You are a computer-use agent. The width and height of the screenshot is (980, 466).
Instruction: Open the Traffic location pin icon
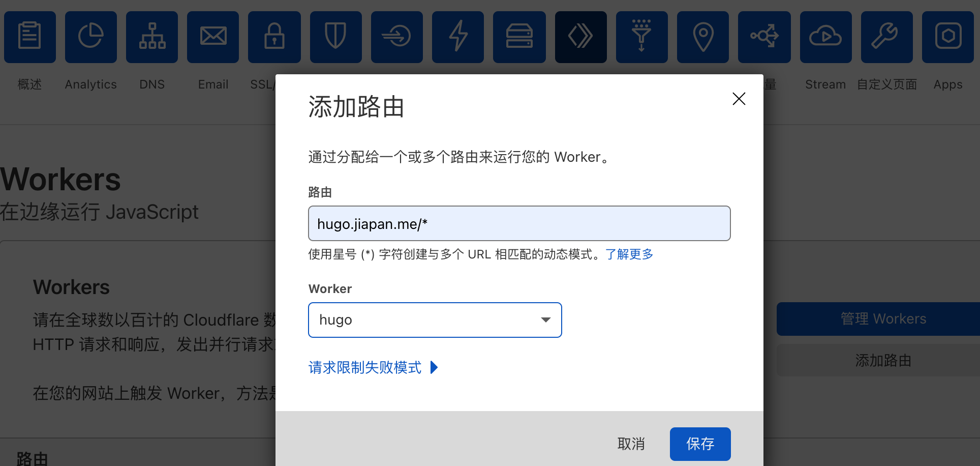703,37
